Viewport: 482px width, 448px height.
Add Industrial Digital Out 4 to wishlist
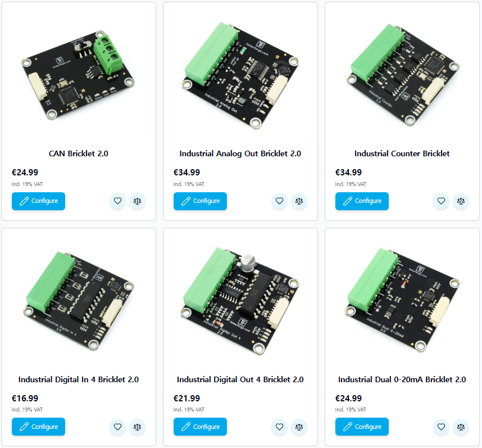click(x=279, y=427)
